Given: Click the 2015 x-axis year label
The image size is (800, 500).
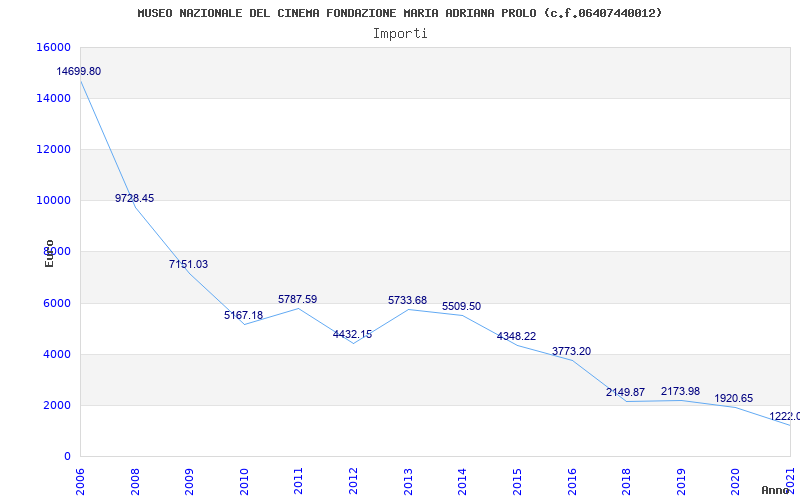Looking at the screenshot, I should pos(517,481).
